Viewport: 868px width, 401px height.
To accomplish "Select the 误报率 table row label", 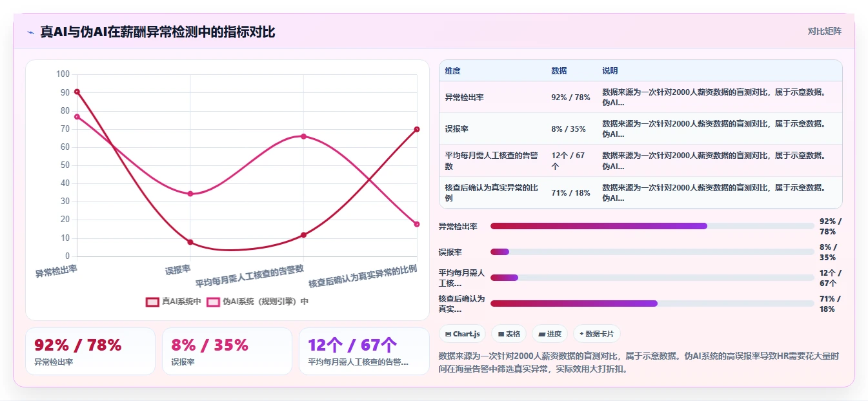I will (457, 129).
